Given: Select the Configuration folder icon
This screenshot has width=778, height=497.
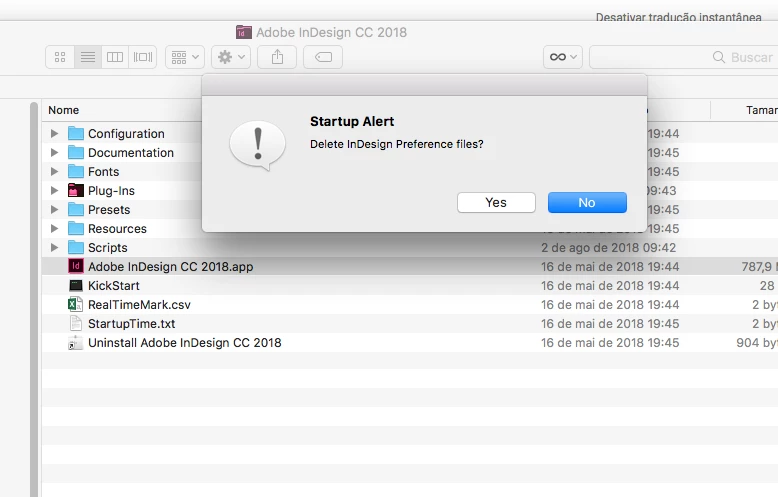Looking at the screenshot, I should tap(75, 133).
